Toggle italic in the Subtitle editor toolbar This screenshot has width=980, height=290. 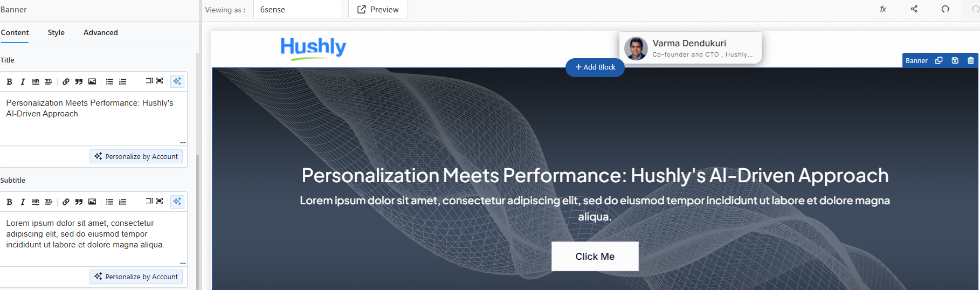coord(23,202)
